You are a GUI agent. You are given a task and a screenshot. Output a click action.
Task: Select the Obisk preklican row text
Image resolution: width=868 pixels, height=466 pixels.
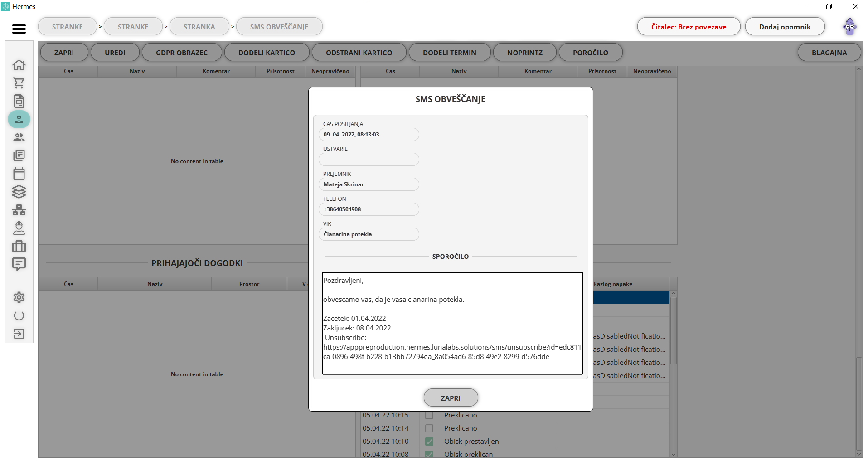tap(468, 454)
